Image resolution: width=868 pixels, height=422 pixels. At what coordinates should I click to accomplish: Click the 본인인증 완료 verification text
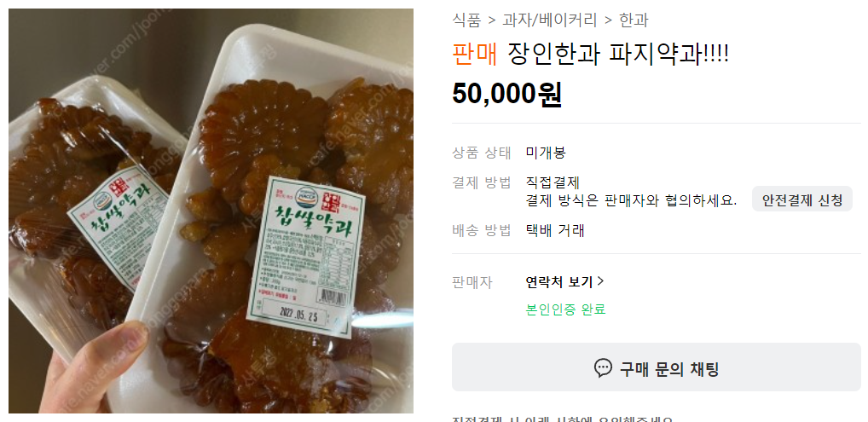[565, 309]
